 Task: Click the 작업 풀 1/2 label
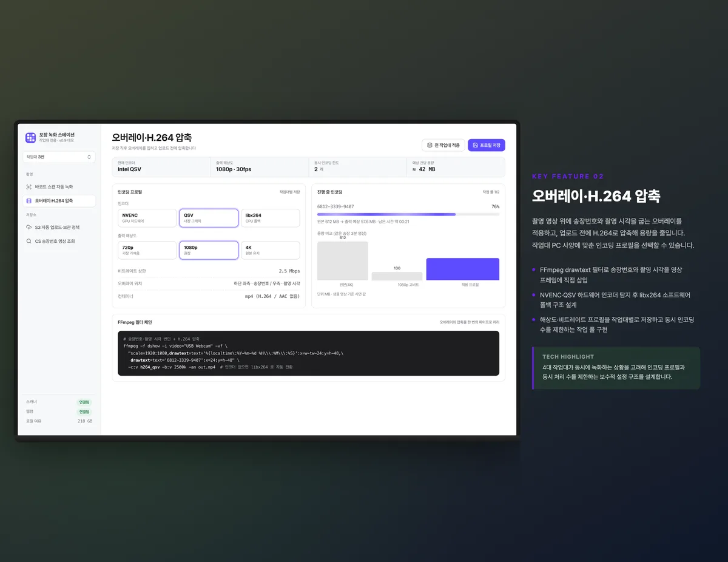pyautogui.click(x=491, y=192)
